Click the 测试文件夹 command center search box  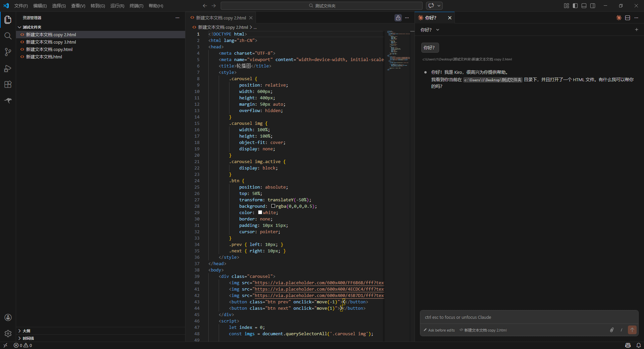pos(322,6)
